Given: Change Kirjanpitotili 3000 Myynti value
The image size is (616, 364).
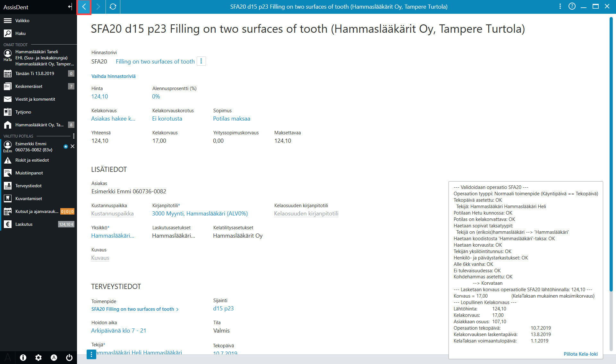Looking at the screenshot, I should point(200,214).
